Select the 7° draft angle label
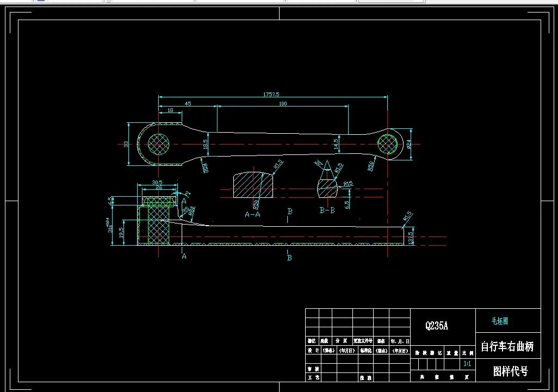This screenshot has width=558, height=392. 187,194
